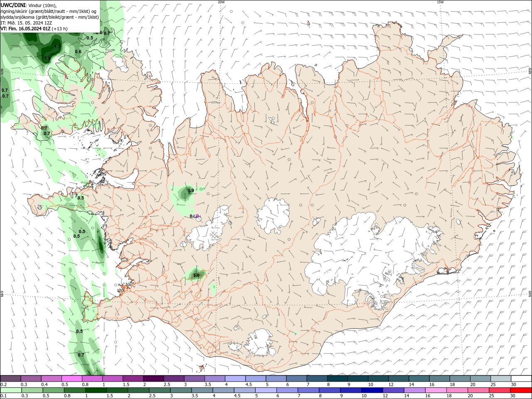Image resolution: width=532 pixels, height=399 pixels.
Task: Click the darkest green 1 swatch in lower scale
Action: tap(96, 390)
